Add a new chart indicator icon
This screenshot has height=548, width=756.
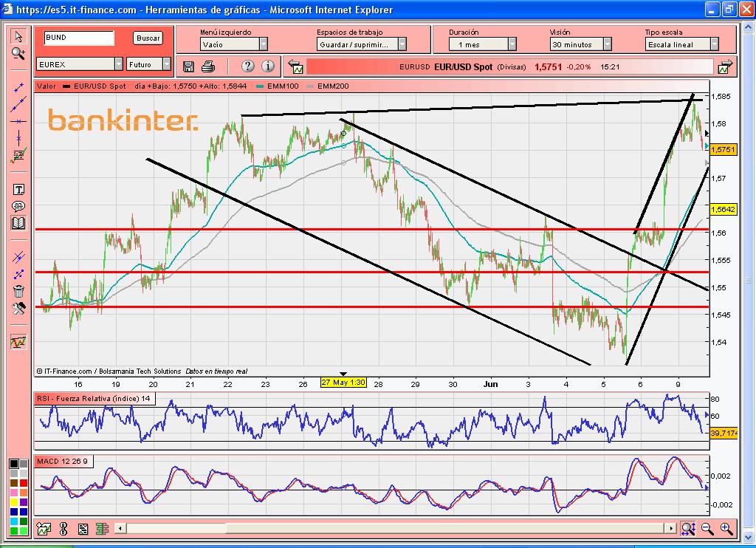[44, 530]
